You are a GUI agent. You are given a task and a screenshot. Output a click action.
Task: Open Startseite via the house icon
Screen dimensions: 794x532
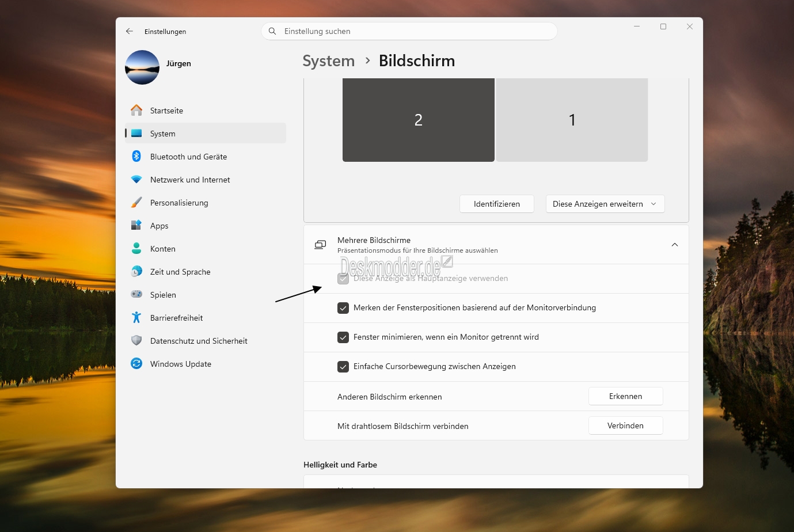click(x=136, y=110)
